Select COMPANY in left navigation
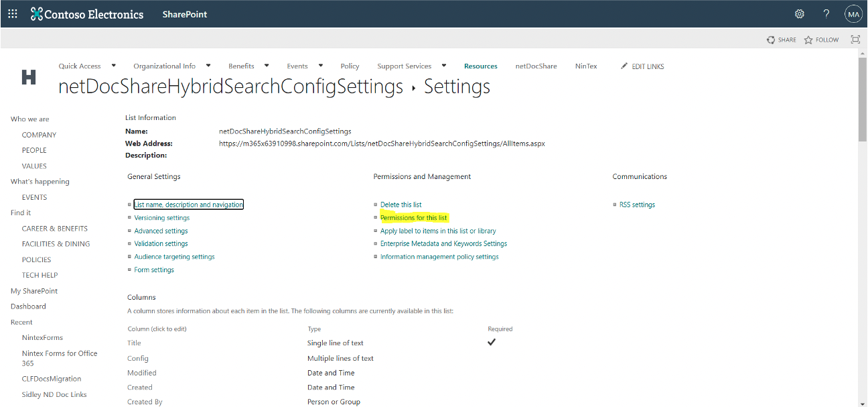Viewport: 868px width, 407px height. [39, 135]
